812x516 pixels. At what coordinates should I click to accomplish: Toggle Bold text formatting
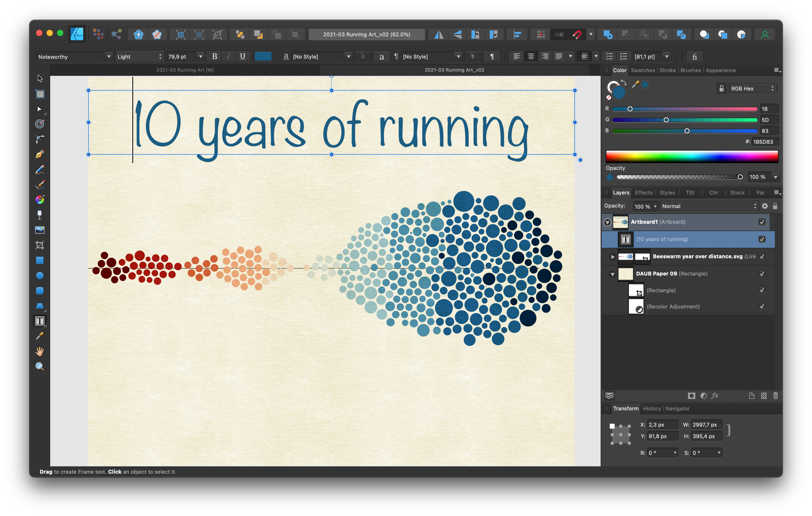tap(215, 56)
